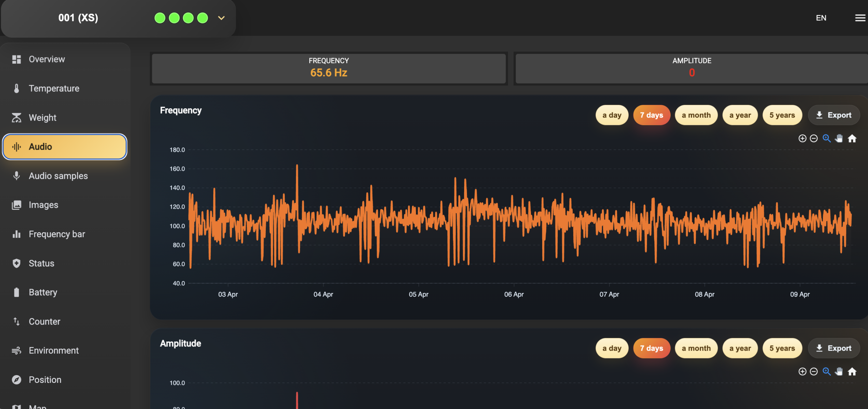
Task: Click the 03 Apr axis label
Action: click(x=228, y=294)
